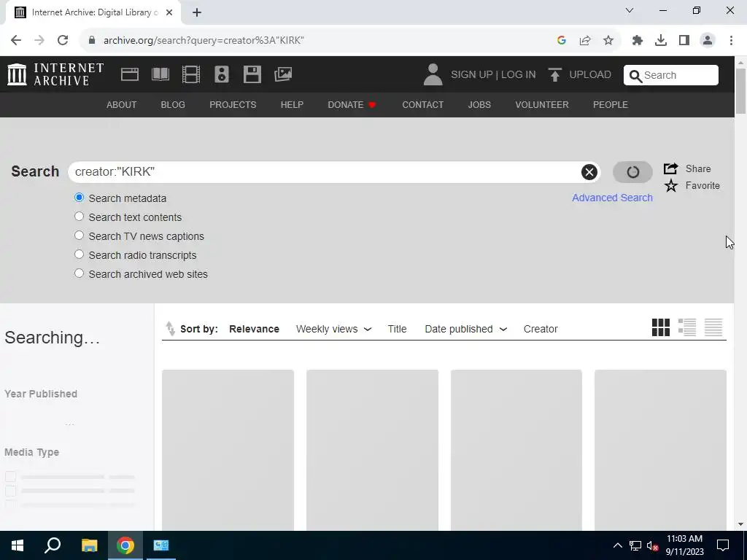
Task: Click LOG IN link
Action: (519, 75)
